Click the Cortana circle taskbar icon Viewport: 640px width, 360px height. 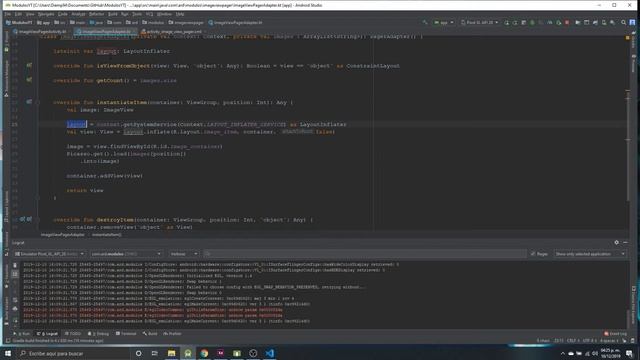138,353
